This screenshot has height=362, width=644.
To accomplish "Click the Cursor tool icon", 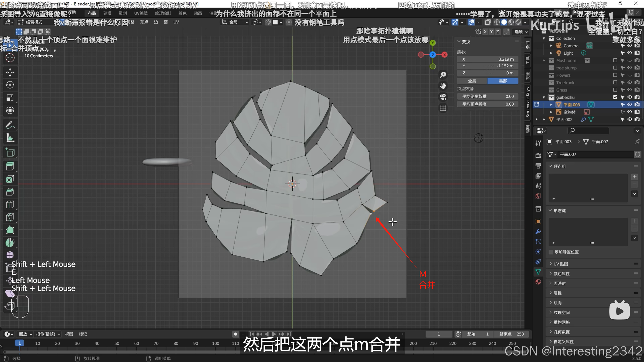I will 10,58.
